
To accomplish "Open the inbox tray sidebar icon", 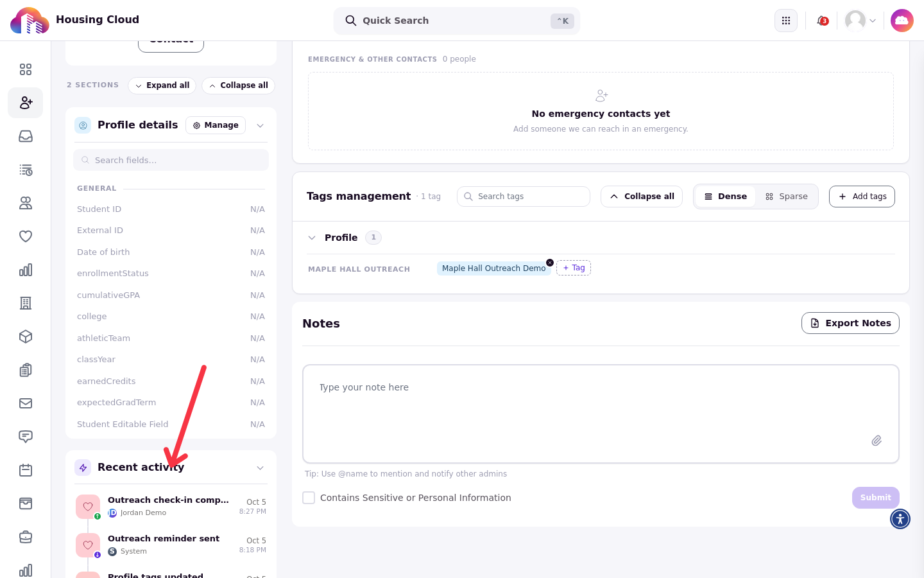I will [26, 136].
